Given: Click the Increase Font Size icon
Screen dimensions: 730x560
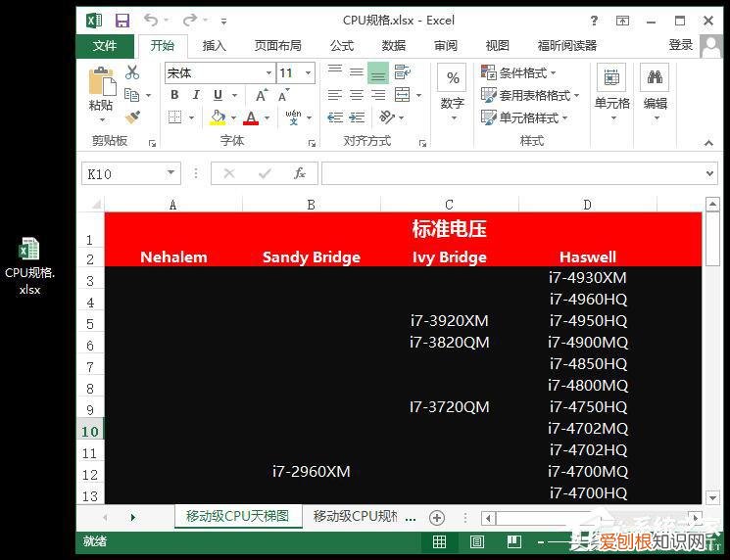Looking at the screenshot, I should pos(262,95).
